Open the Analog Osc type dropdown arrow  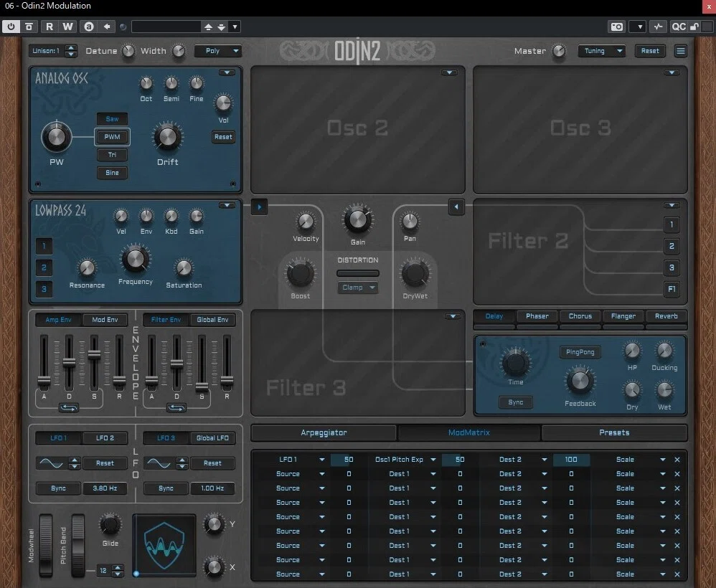pyautogui.click(x=227, y=72)
